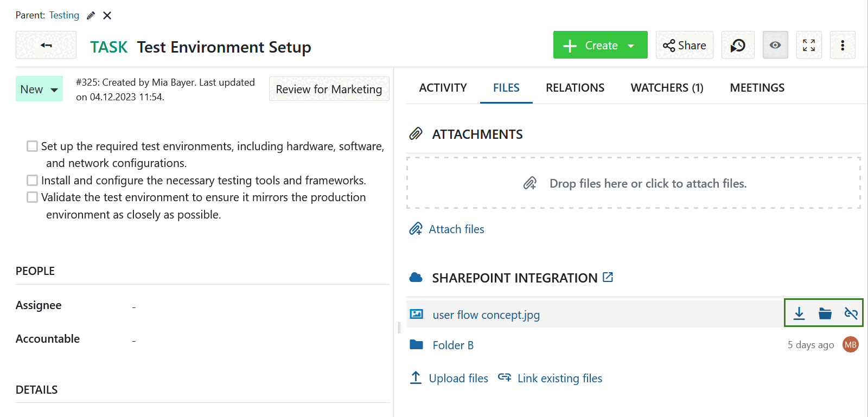Tick 'Validate the test environment' checkbox
Image resolution: width=868 pixels, height=417 pixels.
point(33,197)
